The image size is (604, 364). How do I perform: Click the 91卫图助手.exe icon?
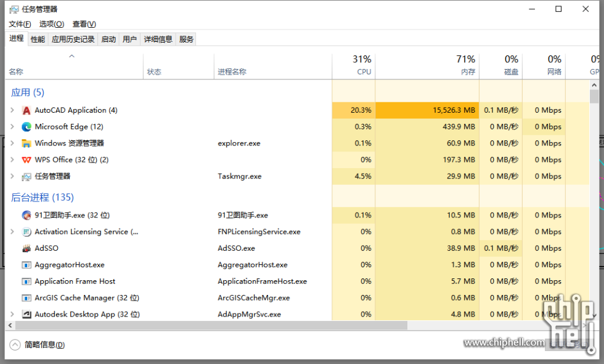26,216
